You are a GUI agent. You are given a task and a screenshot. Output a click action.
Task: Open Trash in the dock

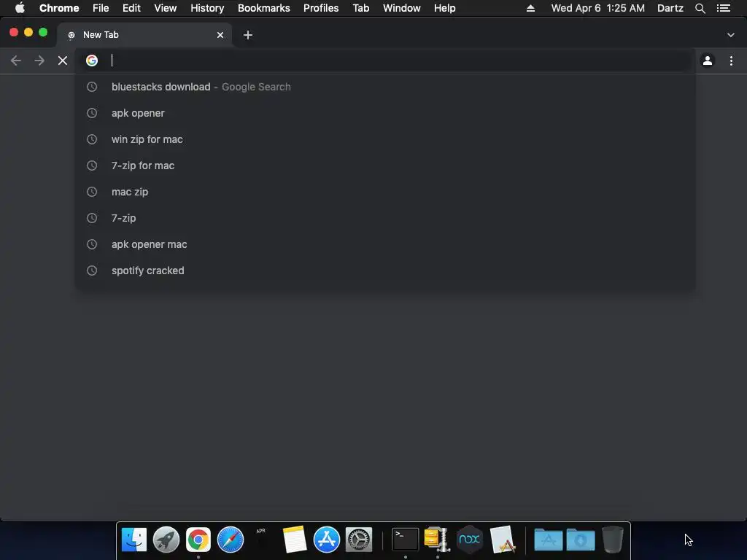pos(613,540)
